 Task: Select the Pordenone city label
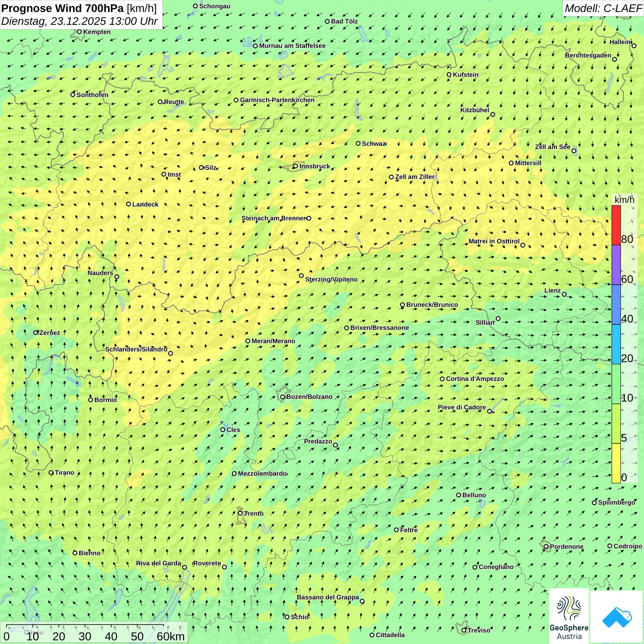click(x=567, y=546)
